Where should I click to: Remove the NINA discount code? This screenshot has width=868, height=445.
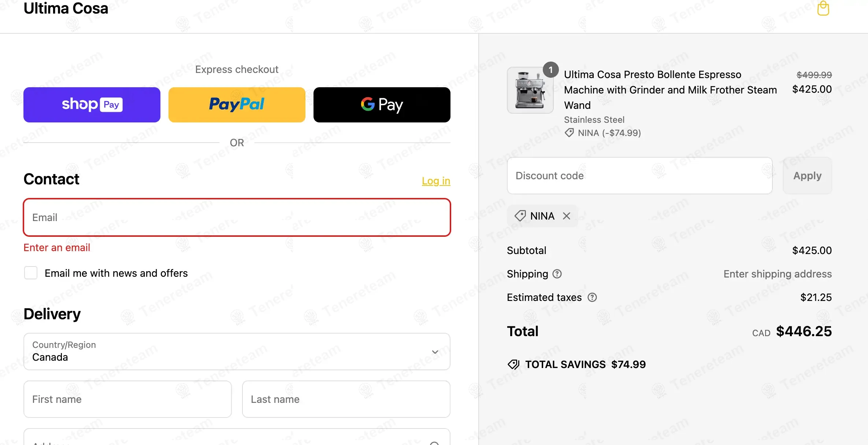[567, 216]
